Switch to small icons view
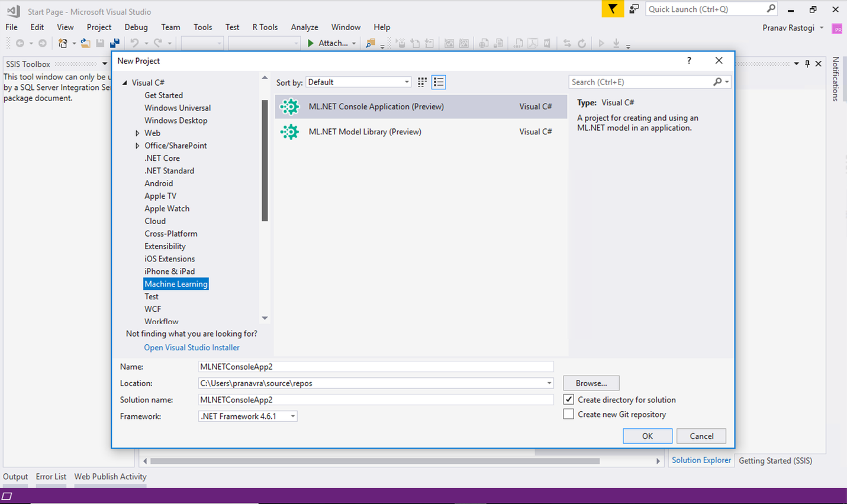The width and height of the screenshot is (847, 504). coord(422,82)
